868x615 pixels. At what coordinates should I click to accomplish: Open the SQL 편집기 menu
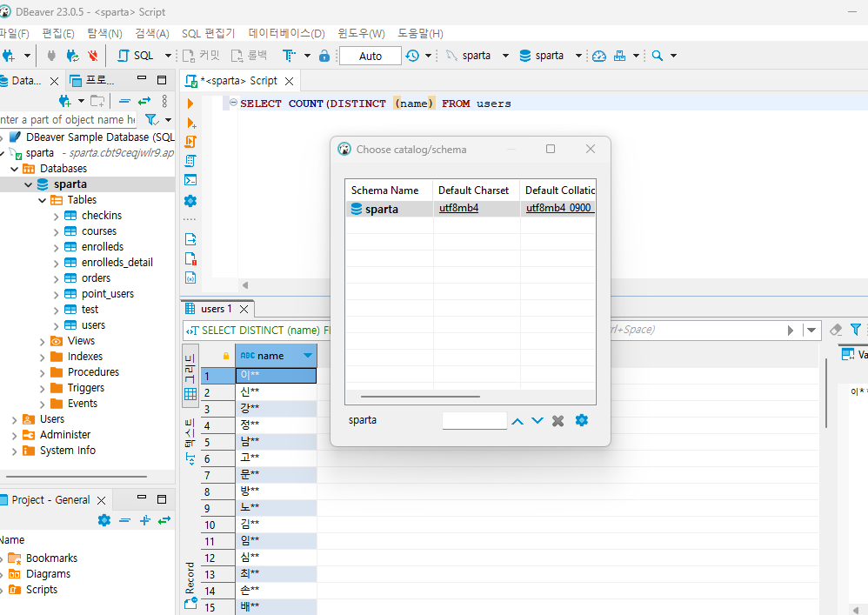click(x=208, y=33)
